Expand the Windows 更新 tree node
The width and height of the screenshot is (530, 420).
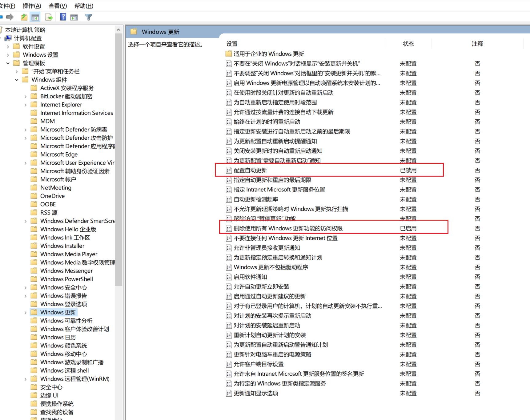(26, 312)
